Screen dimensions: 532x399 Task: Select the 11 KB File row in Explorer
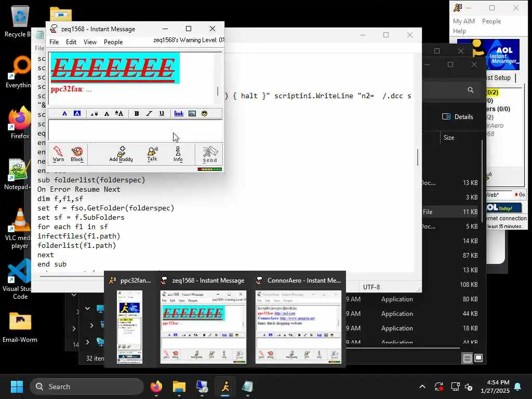pyautogui.click(x=450, y=212)
